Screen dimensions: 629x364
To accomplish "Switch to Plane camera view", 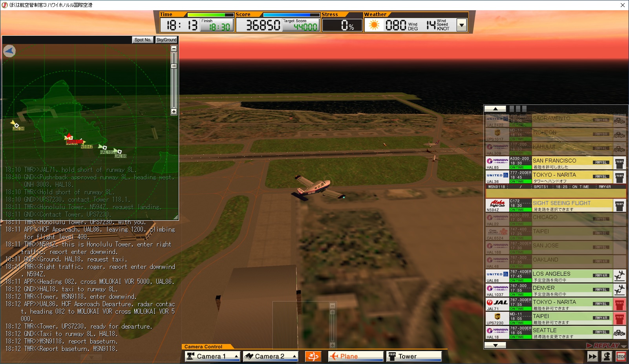I will tap(356, 356).
